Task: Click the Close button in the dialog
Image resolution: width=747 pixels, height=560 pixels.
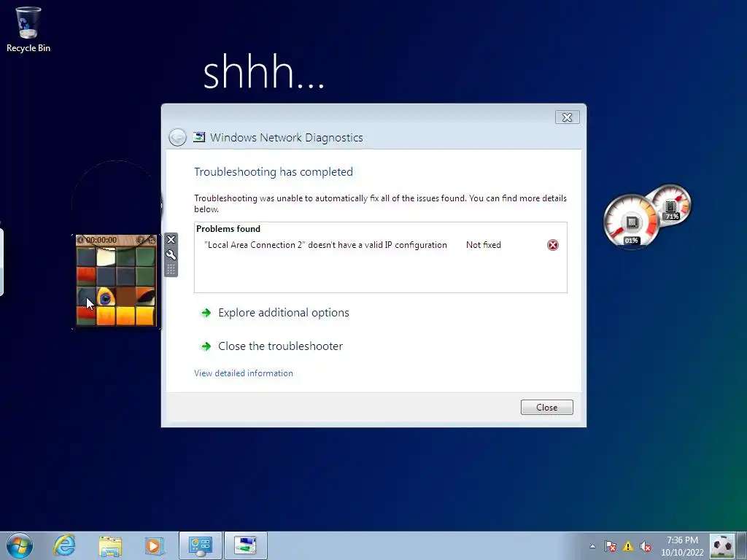Action: 546,407
